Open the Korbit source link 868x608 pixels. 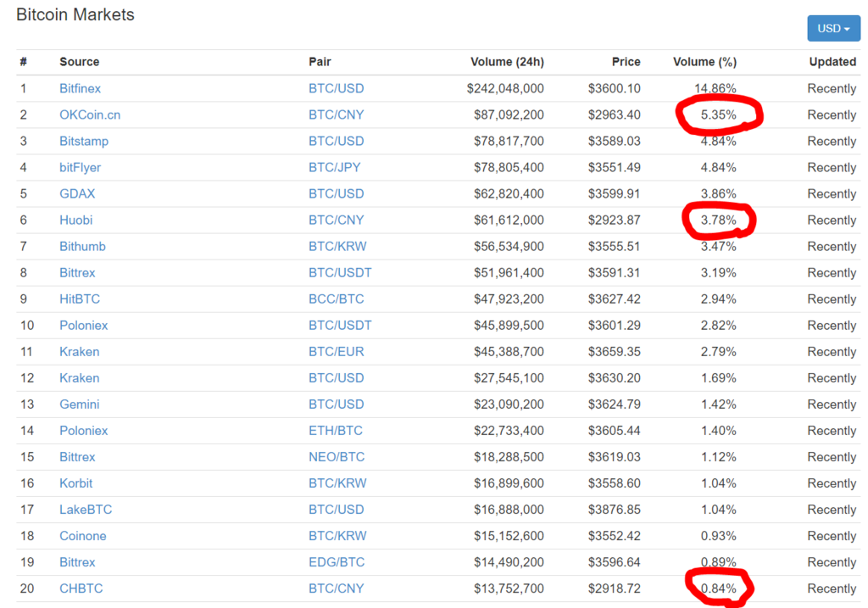(75, 482)
